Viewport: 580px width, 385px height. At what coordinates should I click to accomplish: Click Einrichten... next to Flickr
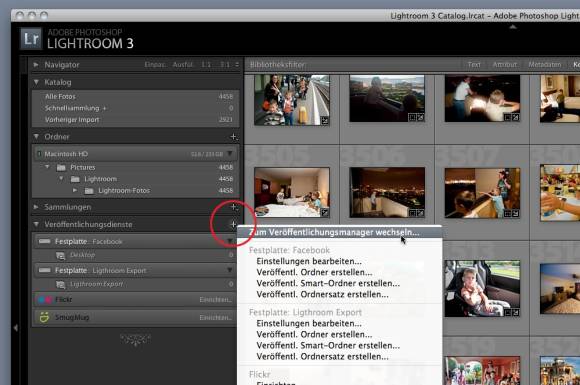216,300
